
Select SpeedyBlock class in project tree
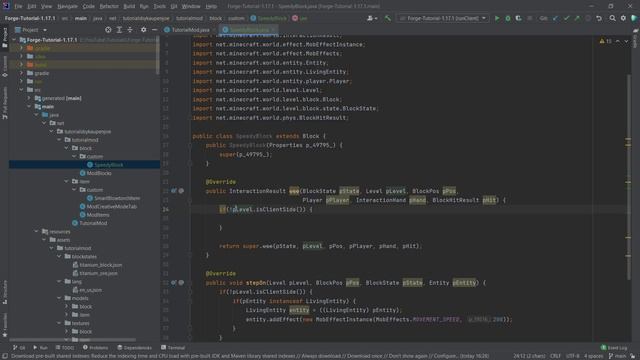click(x=105, y=165)
